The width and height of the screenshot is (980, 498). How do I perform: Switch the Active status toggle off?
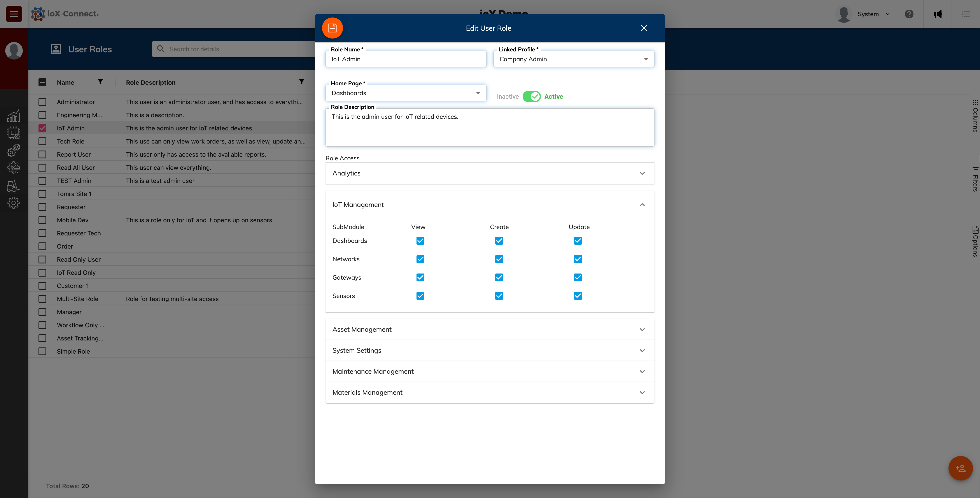(x=532, y=97)
